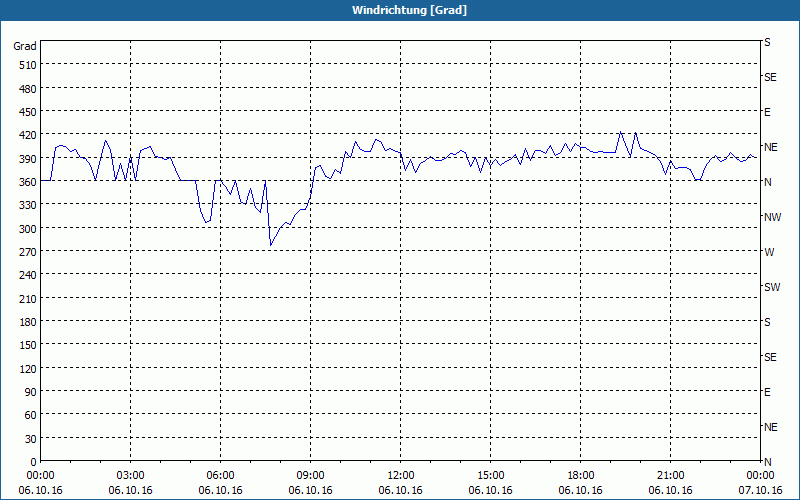Click the 21:00 time label

[x=670, y=476]
